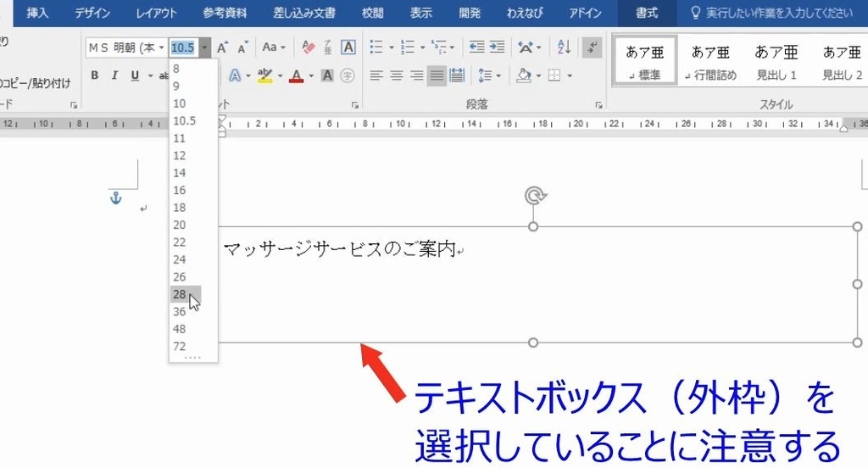868x468 pixels.
Task: Click the Bullets list icon
Action: tap(376, 47)
